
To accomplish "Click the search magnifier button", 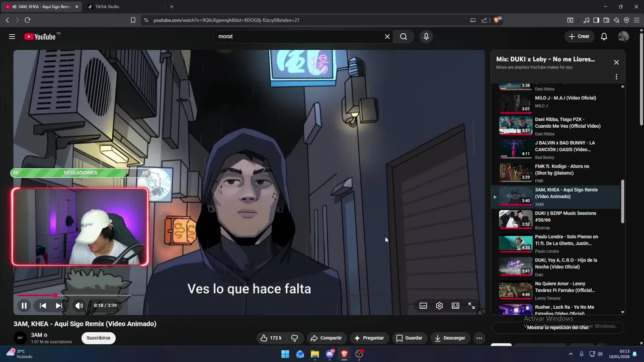I will (404, 37).
